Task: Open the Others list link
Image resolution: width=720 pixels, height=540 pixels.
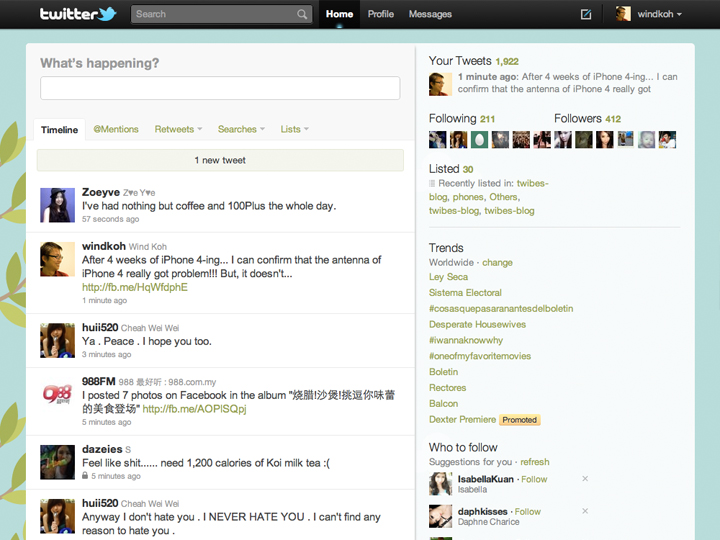Action: click(x=503, y=197)
